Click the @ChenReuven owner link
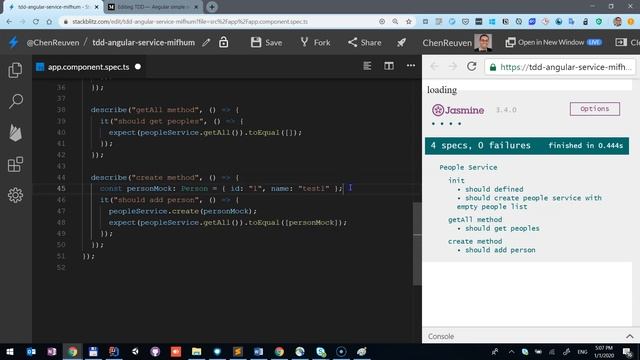 (53, 42)
